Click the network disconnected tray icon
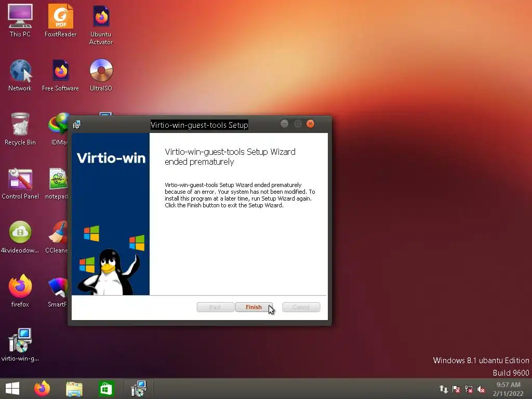Viewport: 532px width, 399px height. tap(469, 389)
